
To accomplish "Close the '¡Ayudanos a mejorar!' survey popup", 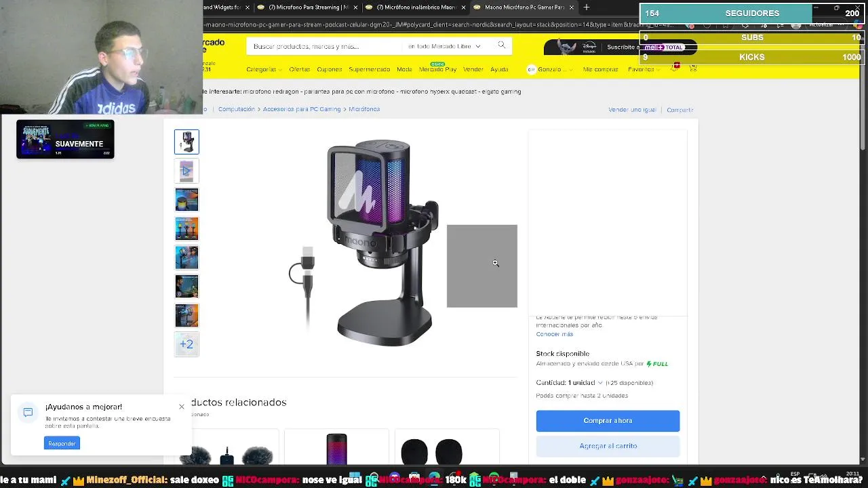I will pos(181,407).
